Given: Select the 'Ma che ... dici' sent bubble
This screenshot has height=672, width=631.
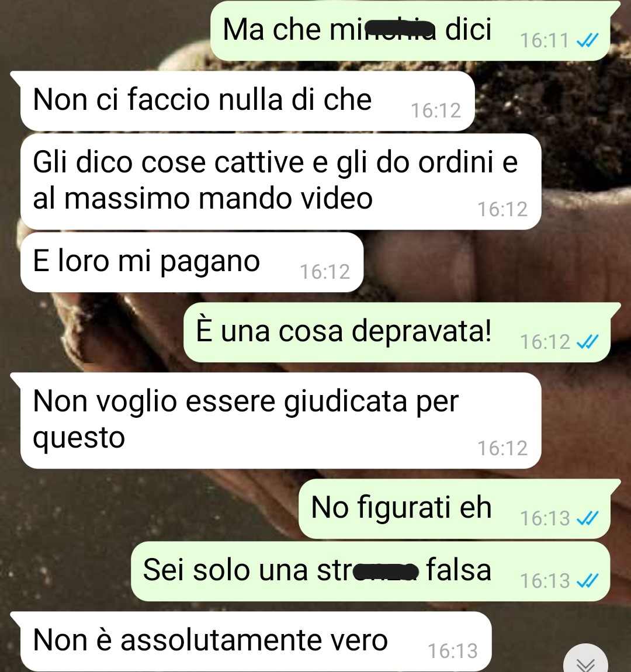Looking at the screenshot, I should [410, 31].
